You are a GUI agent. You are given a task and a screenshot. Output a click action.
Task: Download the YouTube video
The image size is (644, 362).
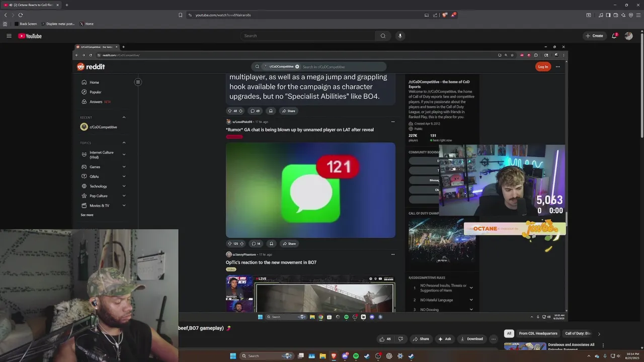point(472,339)
